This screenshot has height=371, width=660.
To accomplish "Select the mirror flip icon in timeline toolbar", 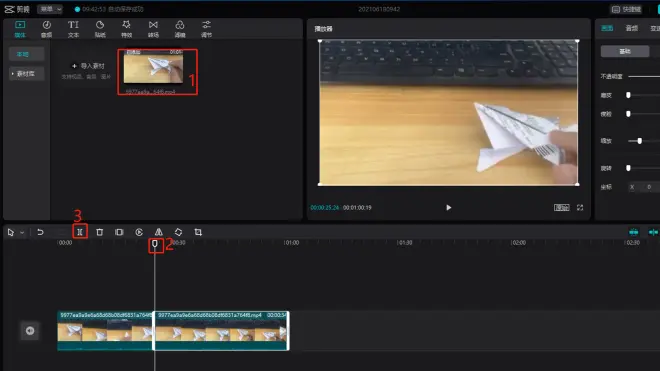I will (x=159, y=232).
